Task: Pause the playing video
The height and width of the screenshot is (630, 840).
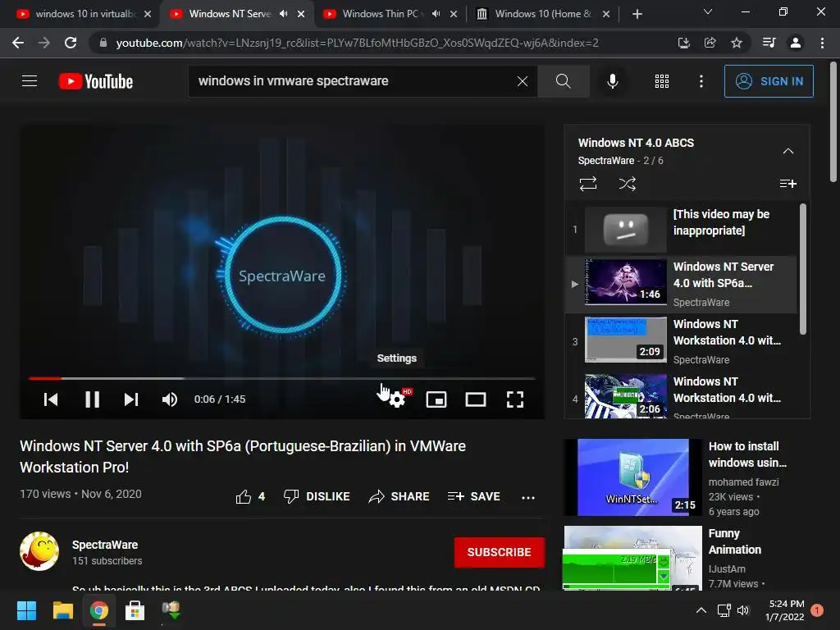Action: point(92,399)
